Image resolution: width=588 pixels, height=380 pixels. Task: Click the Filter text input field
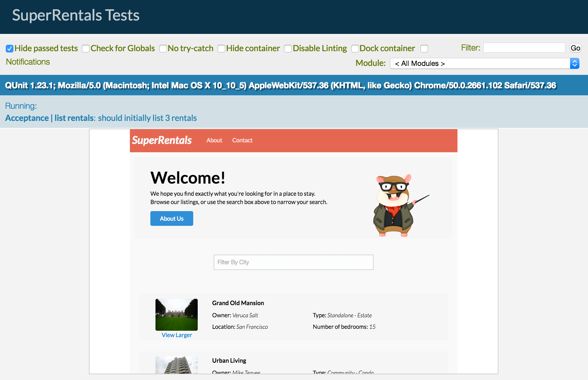pos(524,47)
